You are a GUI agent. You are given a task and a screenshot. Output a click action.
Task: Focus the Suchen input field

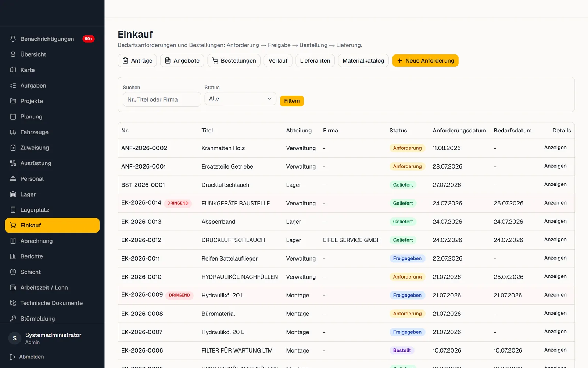click(x=162, y=99)
